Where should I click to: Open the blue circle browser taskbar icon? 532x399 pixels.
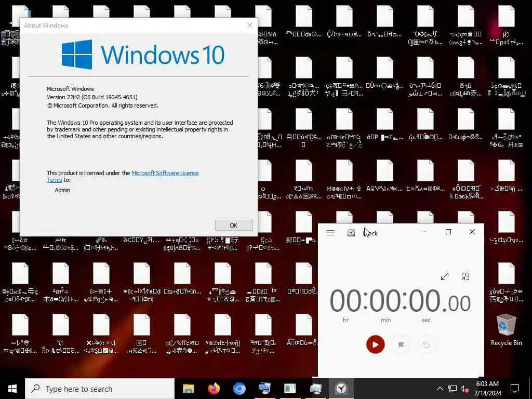pos(239,389)
